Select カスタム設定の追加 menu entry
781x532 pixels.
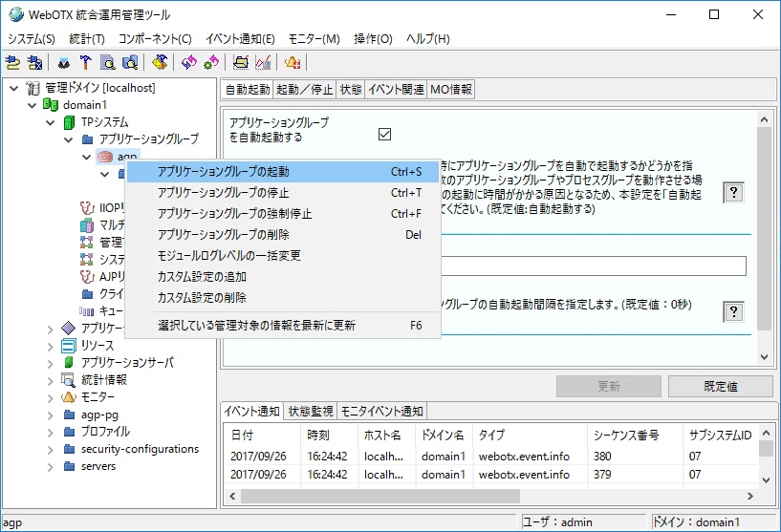click(283, 276)
